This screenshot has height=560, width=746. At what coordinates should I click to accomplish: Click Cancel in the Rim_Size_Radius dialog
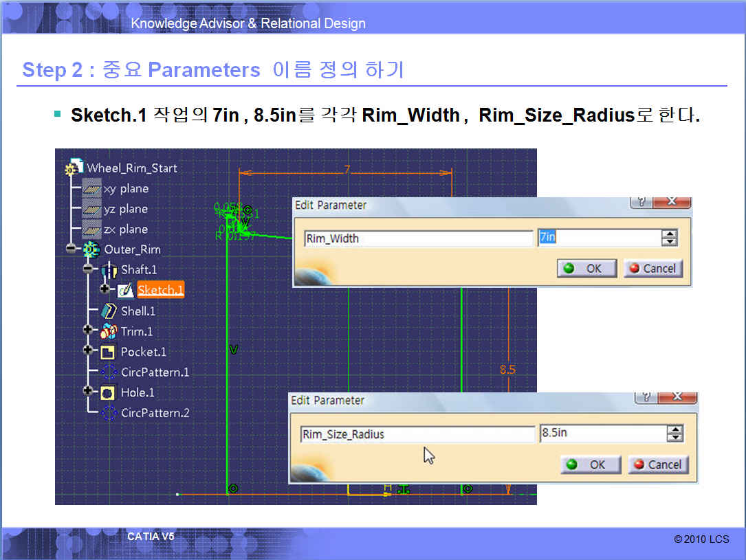(x=657, y=464)
